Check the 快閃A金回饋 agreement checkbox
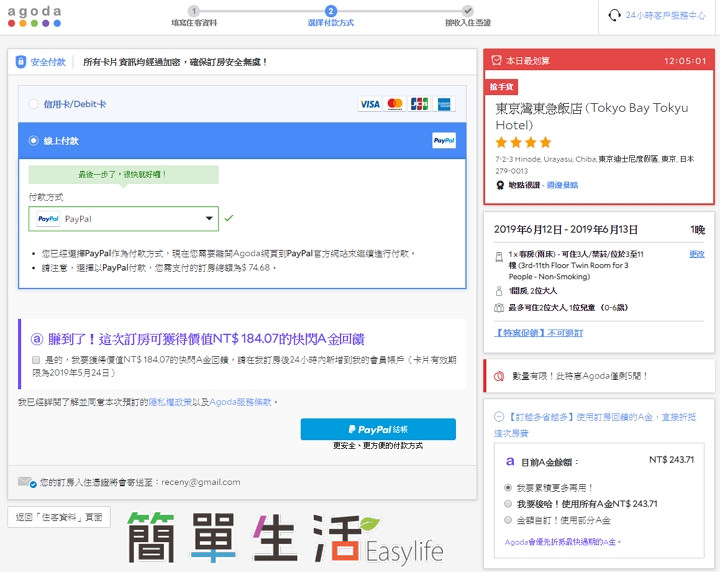The image size is (720, 572). (36, 360)
